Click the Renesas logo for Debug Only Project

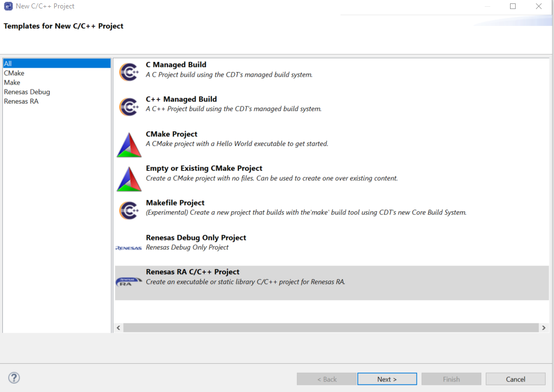[x=128, y=248]
